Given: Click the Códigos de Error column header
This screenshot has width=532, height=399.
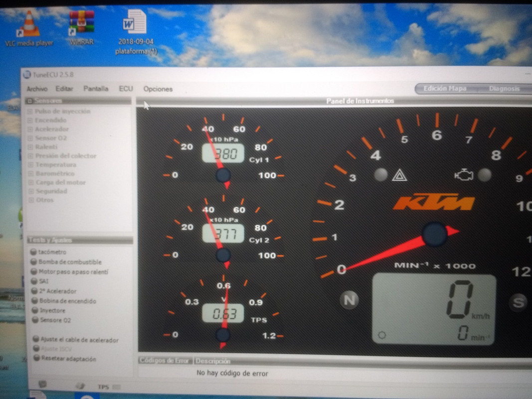Looking at the screenshot, I should click(165, 361).
